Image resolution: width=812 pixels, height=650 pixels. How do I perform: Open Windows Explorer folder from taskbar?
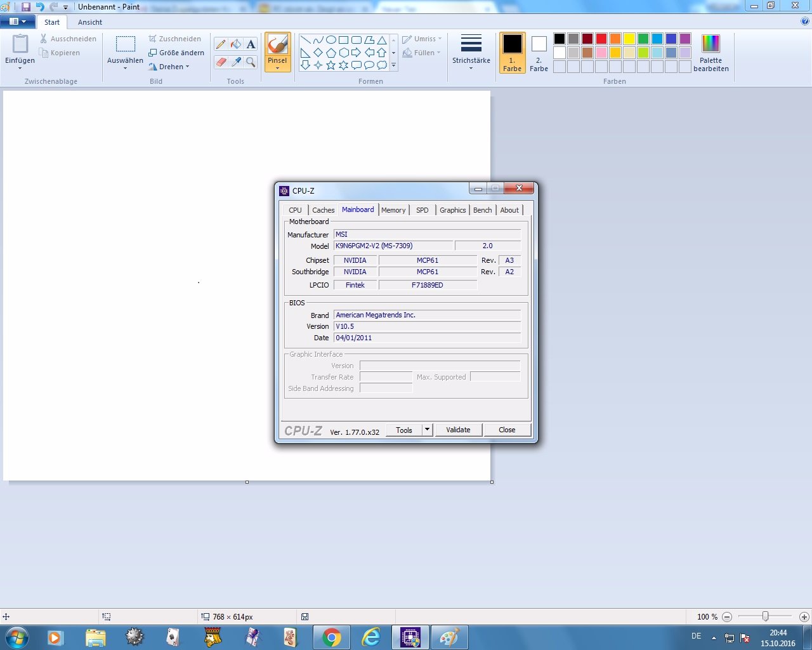pyautogui.click(x=95, y=637)
